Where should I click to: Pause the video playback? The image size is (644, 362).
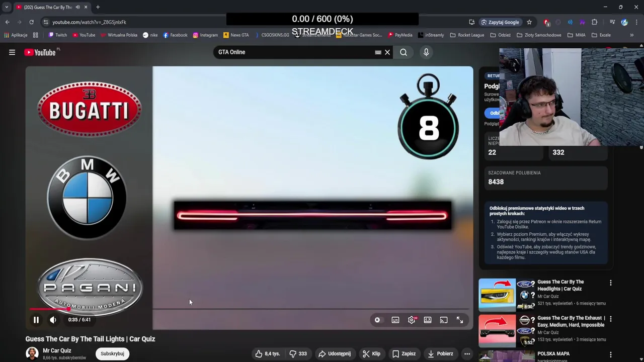click(36, 320)
